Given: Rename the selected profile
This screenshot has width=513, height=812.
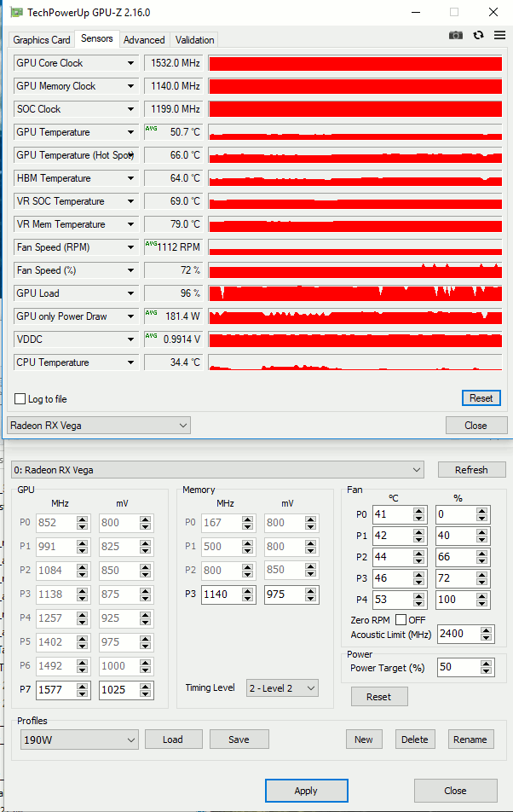Looking at the screenshot, I should (470, 739).
